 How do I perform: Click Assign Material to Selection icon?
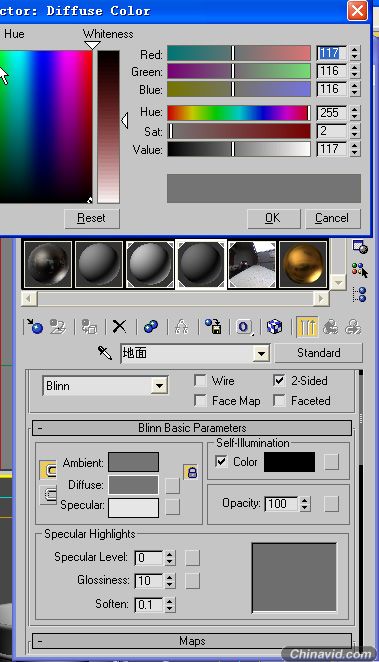point(89,326)
